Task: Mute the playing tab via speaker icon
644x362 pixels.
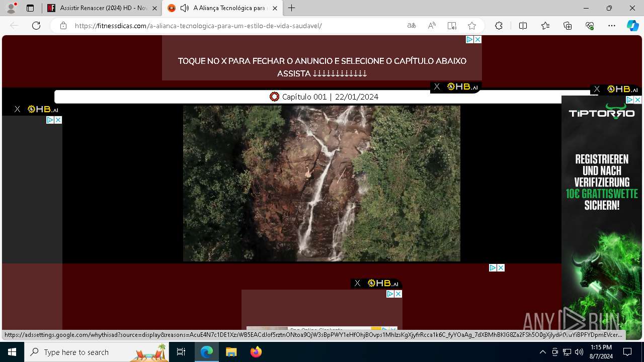Action: tap(185, 8)
